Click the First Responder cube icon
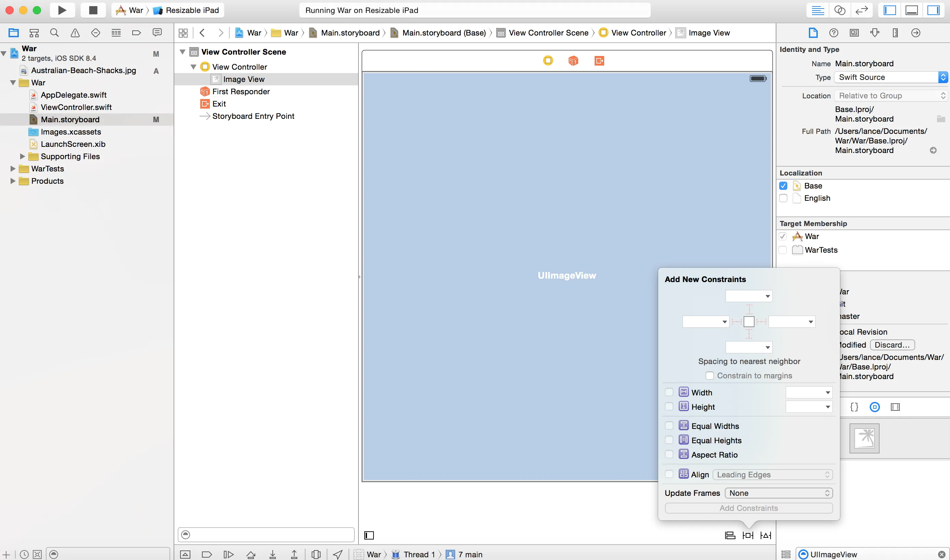Screen dimensions: 950x560 click(x=573, y=60)
